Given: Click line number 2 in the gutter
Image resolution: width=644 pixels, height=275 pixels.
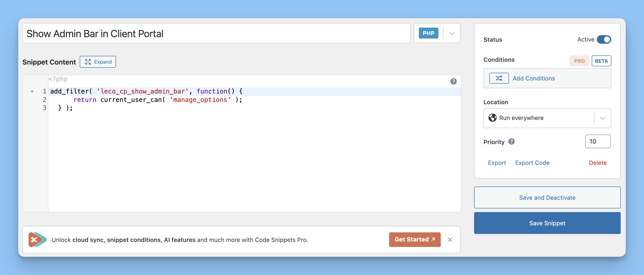Looking at the screenshot, I should pyautogui.click(x=45, y=100).
